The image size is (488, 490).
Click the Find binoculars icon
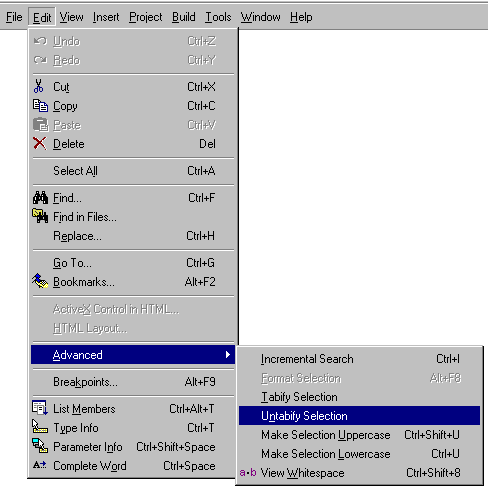point(40,198)
